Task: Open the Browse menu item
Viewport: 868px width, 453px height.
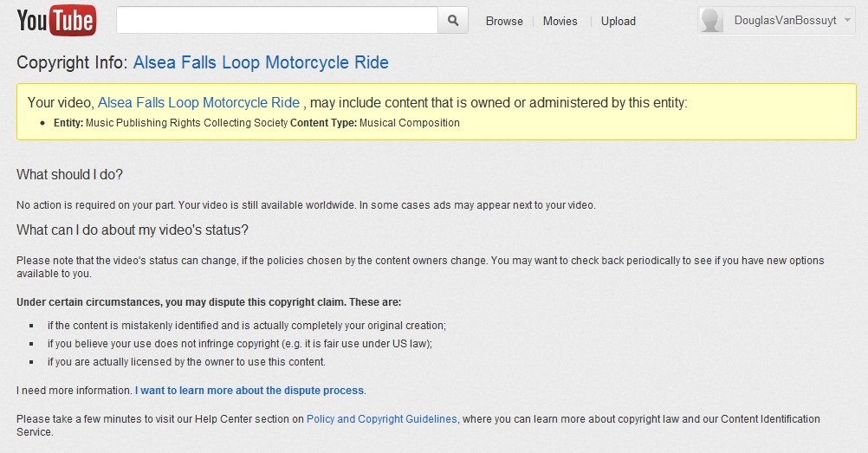Action: tap(504, 21)
